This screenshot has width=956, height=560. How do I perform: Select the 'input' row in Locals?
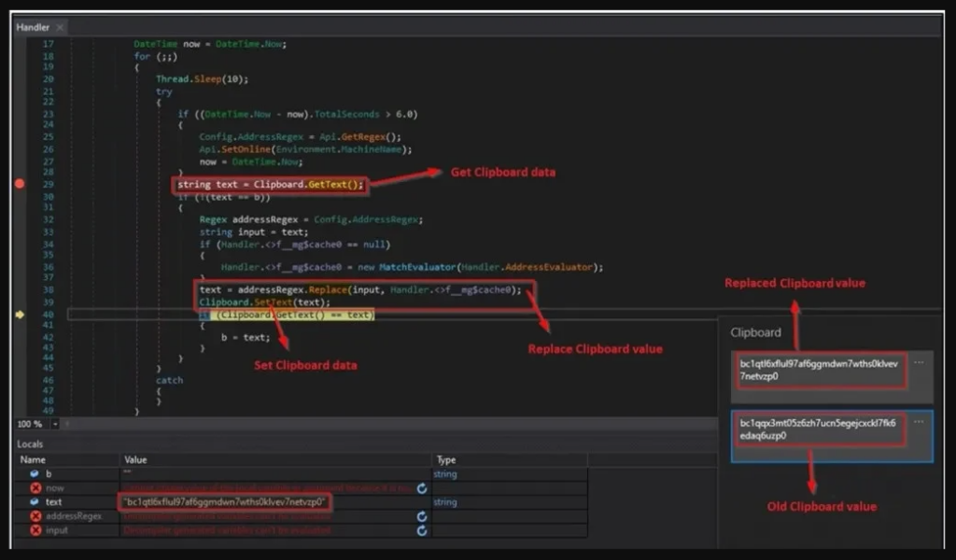pyautogui.click(x=302, y=530)
